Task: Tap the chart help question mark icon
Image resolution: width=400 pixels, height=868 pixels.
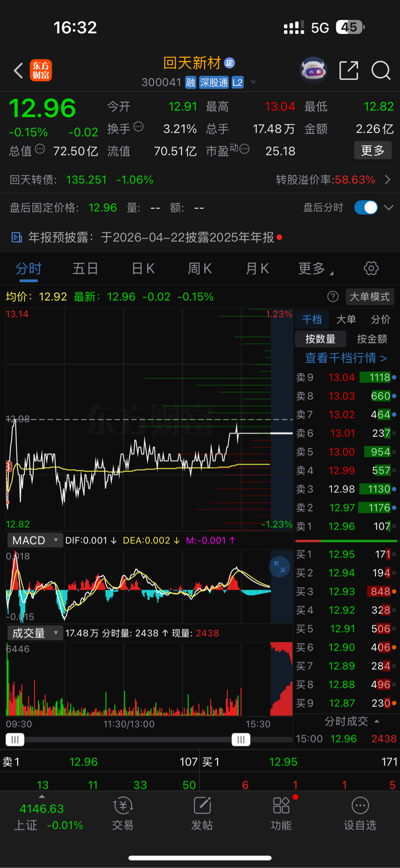Action: coord(333,297)
